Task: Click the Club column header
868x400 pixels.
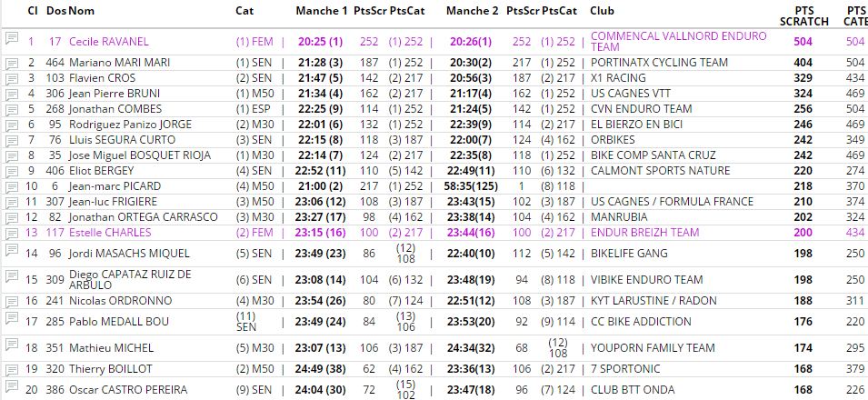Action: click(x=601, y=11)
